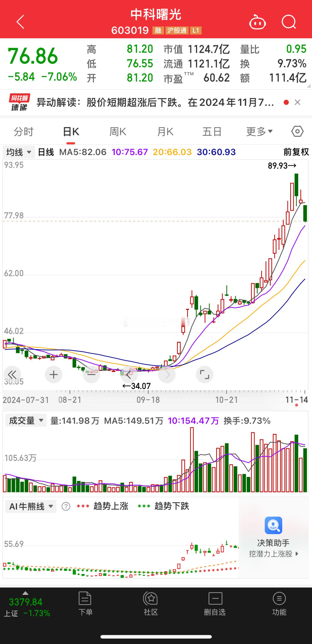Screen dimensions: 312x644
Task: Tap 市值 1124.7亿 value
Action: tap(208, 49)
